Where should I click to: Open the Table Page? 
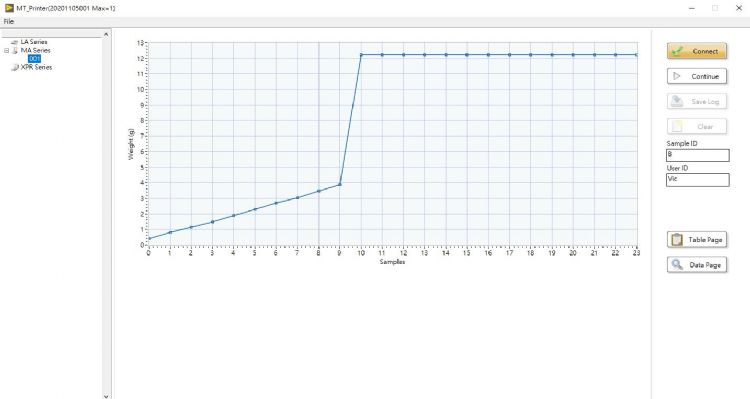pos(697,240)
